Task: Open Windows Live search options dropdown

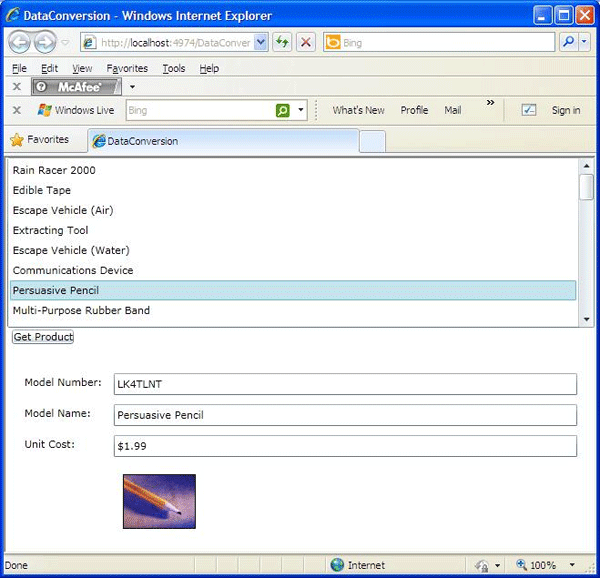Action: click(301, 110)
